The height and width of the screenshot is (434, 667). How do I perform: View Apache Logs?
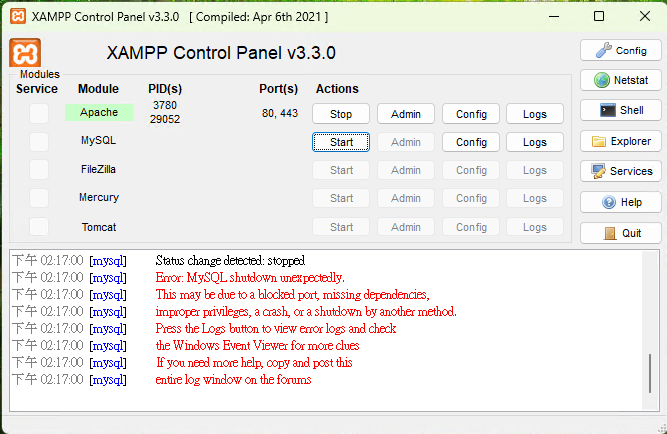click(535, 114)
